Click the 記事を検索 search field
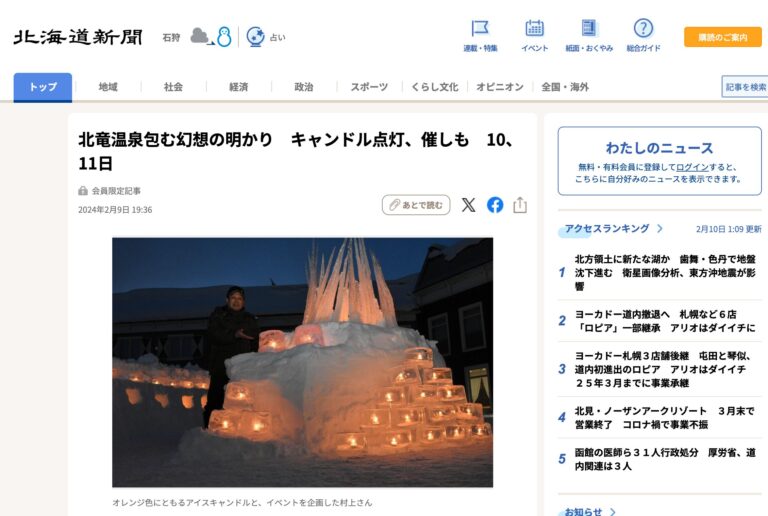Image resolution: width=768 pixels, height=516 pixels. coord(744,87)
